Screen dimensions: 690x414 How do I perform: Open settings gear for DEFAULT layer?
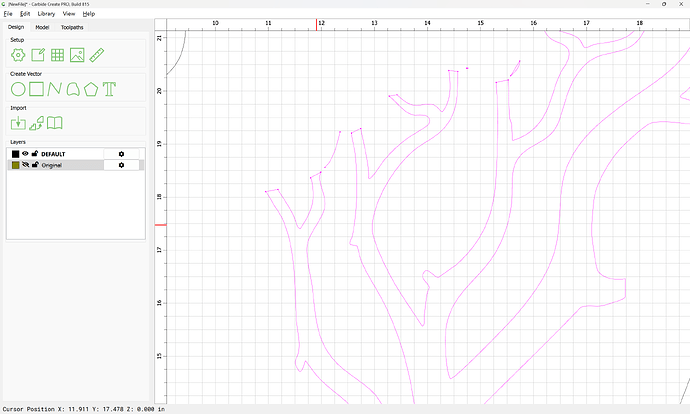coord(121,154)
